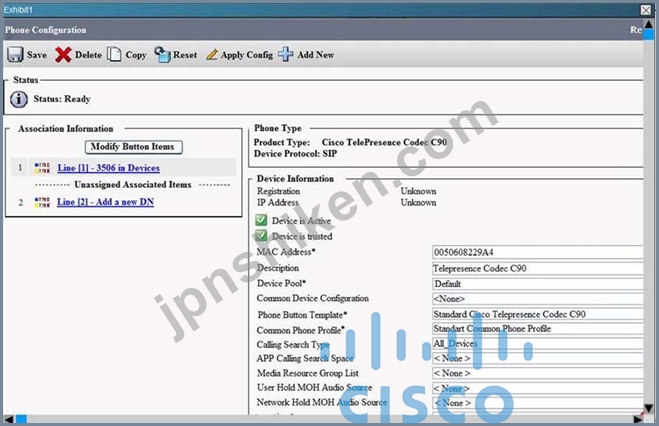Click the Copy document icon
Screen dimensions: 659x426
(114, 54)
